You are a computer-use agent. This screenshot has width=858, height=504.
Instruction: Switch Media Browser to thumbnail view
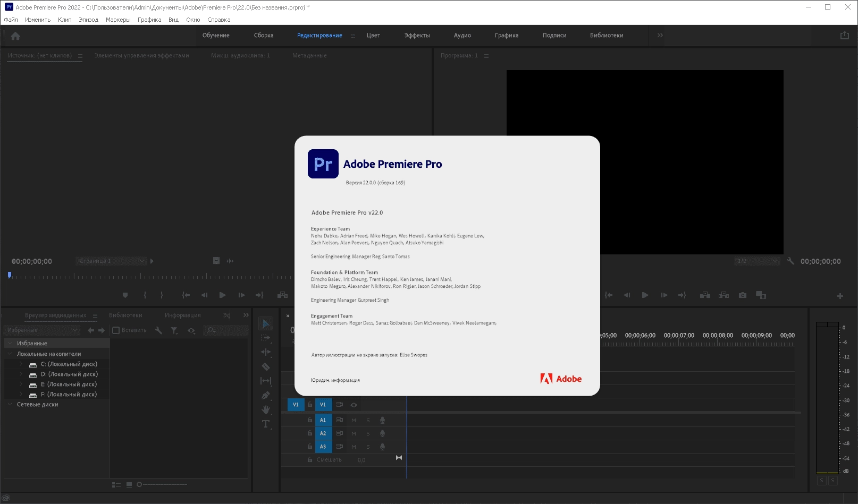point(129,484)
